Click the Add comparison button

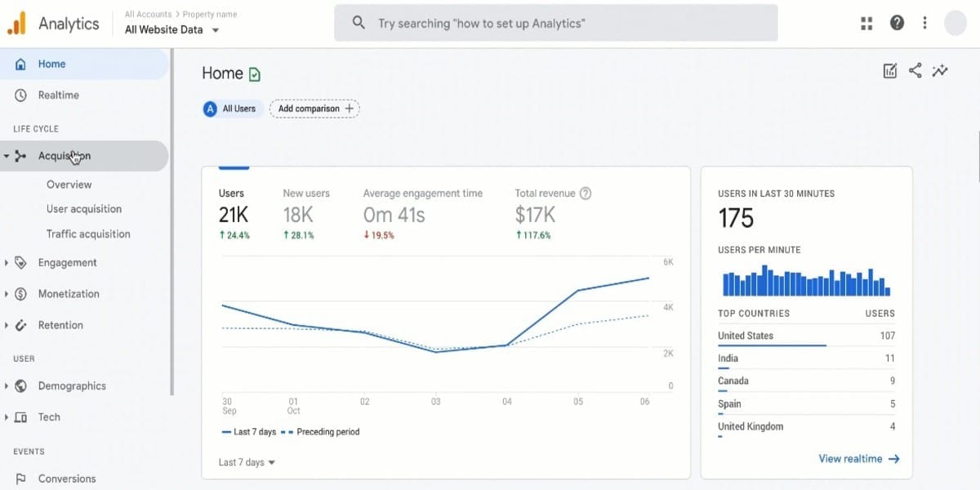click(x=314, y=108)
